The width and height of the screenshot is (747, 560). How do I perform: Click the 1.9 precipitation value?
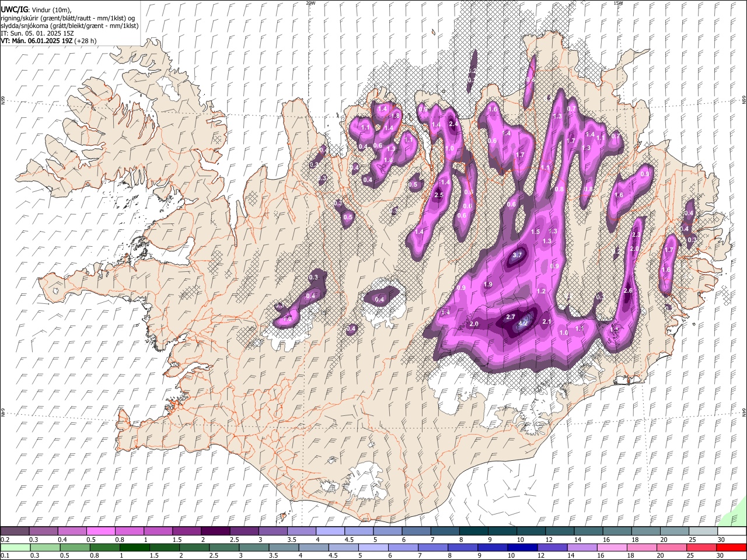tap(488, 284)
